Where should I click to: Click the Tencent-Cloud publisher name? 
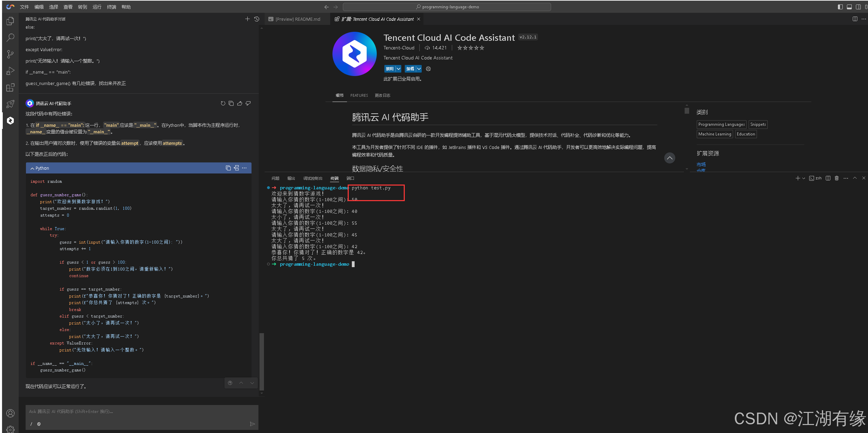pyautogui.click(x=399, y=48)
